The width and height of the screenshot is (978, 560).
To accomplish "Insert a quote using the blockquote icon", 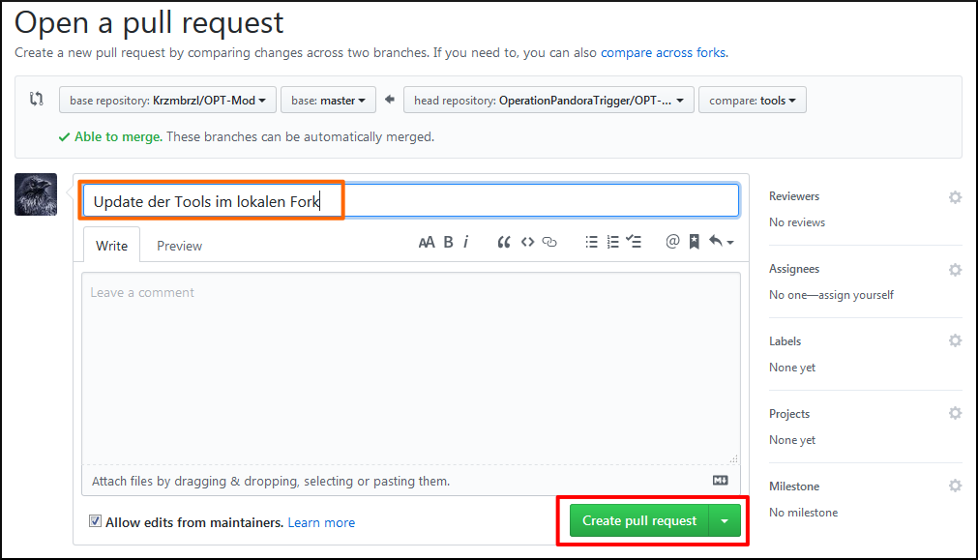I will pyautogui.click(x=503, y=242).
